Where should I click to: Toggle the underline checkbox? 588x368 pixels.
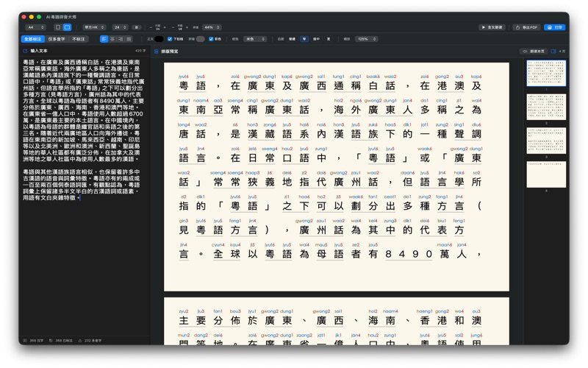(x=170, y=39)
